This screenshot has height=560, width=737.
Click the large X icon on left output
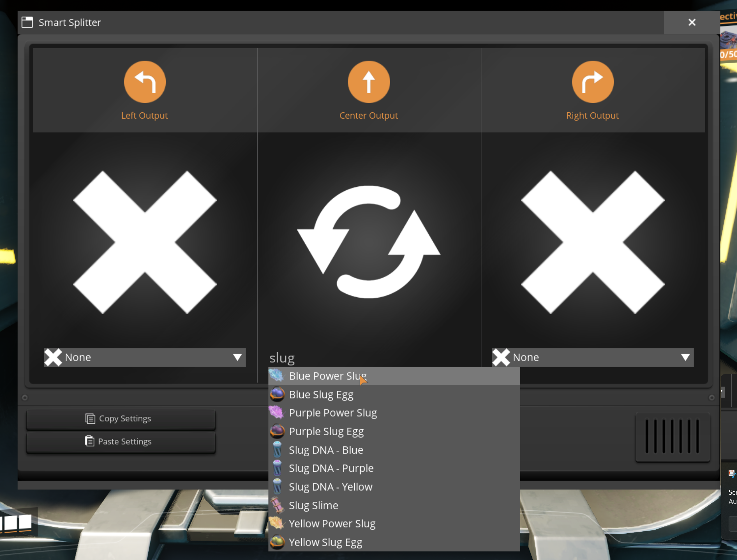point(145,242)
